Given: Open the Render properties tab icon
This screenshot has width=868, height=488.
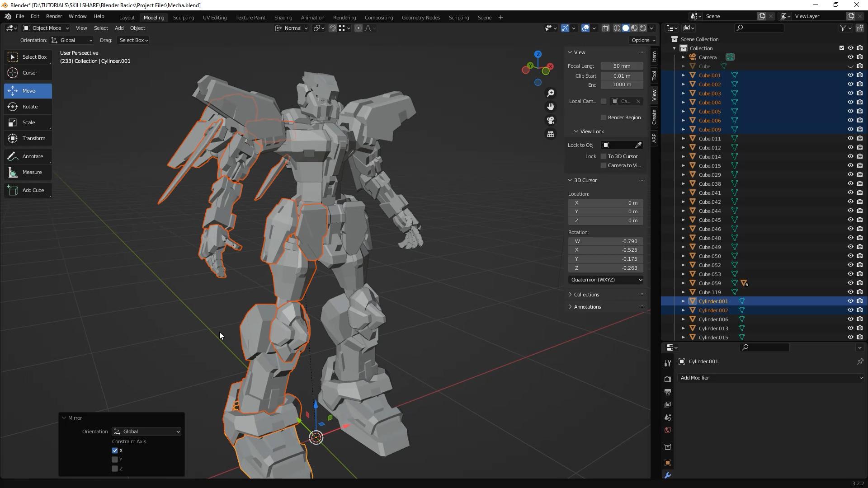Looking at the screenshot, I should [x=668, y=379].
